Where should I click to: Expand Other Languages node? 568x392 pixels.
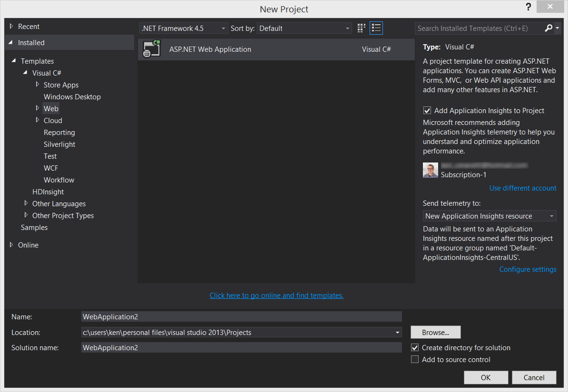coord(26,203)
